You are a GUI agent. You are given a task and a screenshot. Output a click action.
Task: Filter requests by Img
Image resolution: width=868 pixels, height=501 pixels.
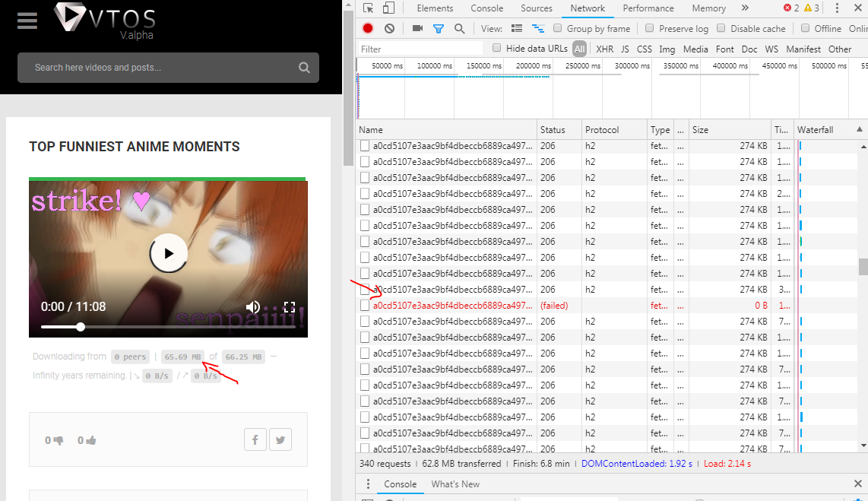(667, 49)
